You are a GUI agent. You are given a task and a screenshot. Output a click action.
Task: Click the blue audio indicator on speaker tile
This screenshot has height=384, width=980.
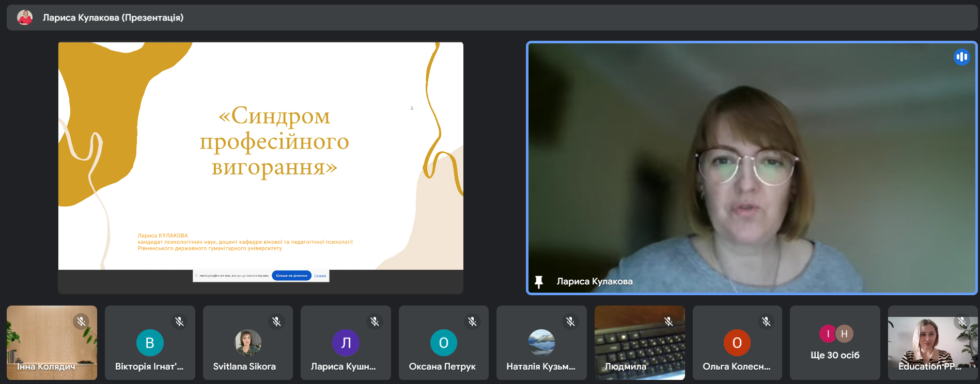[x=961, y=57]
